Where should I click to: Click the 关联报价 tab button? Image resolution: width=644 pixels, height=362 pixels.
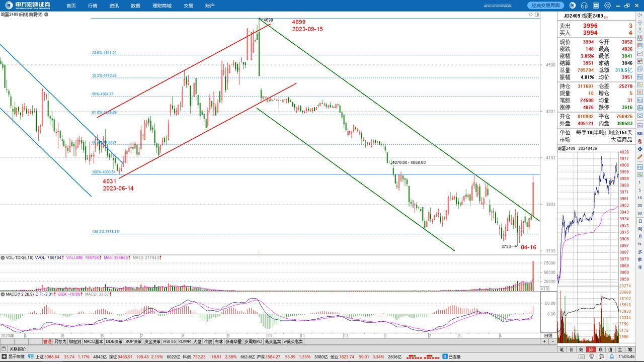tap(18, 348)
